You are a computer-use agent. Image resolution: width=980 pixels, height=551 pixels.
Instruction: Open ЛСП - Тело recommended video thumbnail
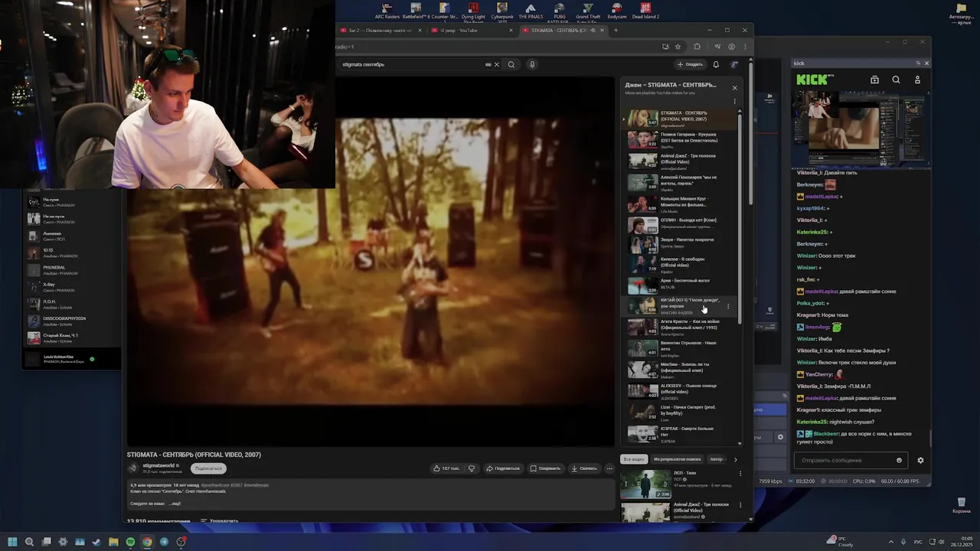[645, 484]
